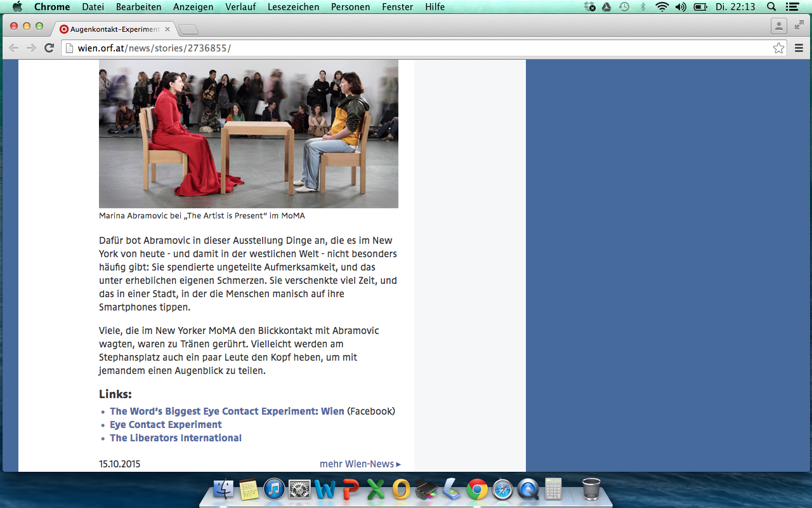This screenshot has height=508, width=812.
Task: Open the Anzeigen menu
Action: click(194, 7)
